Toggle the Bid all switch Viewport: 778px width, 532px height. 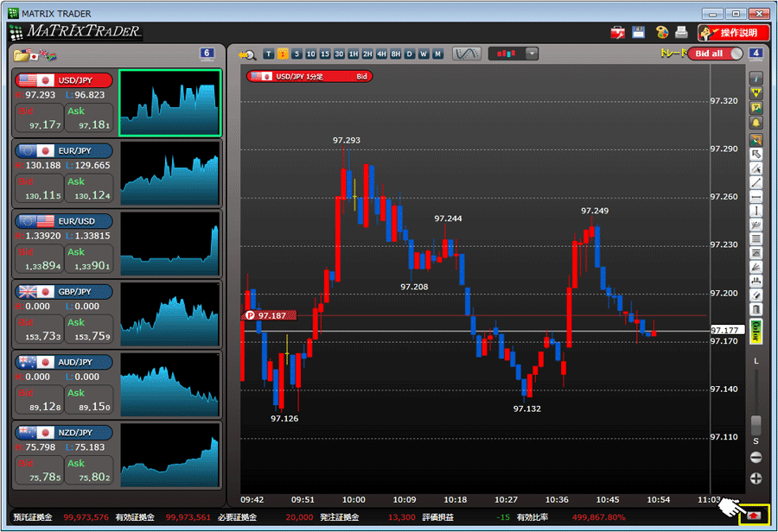point(715,54)
